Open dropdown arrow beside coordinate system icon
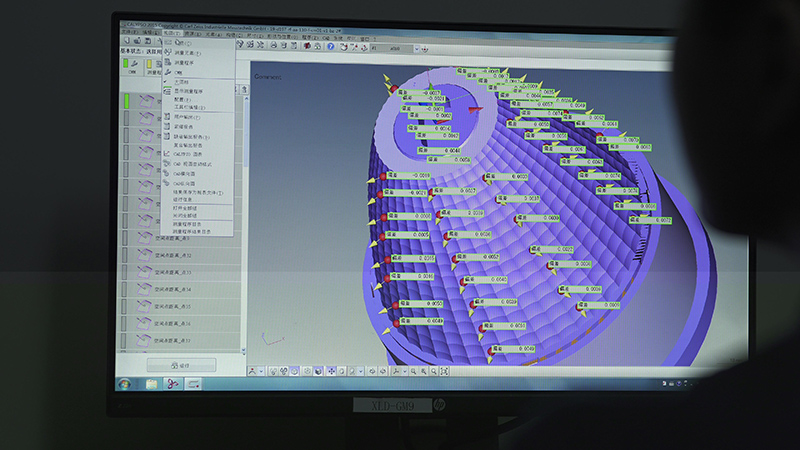 pyautogui.click(x=261, y=371)
